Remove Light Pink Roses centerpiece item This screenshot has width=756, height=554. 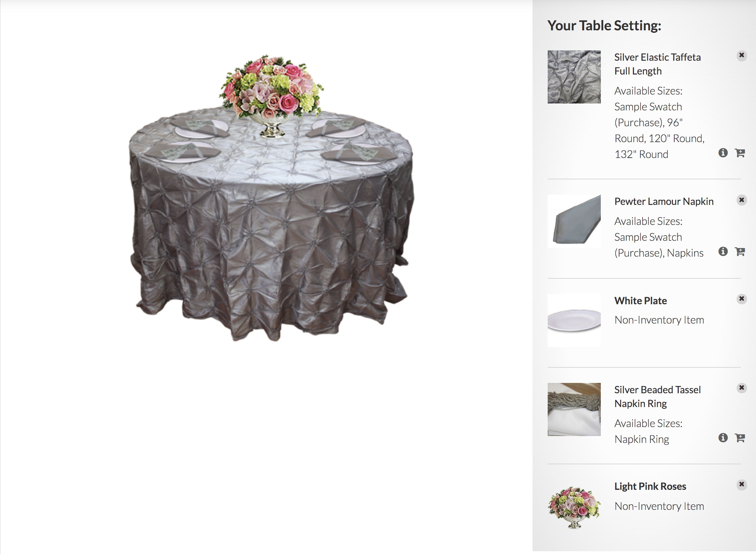pos(742,484)
